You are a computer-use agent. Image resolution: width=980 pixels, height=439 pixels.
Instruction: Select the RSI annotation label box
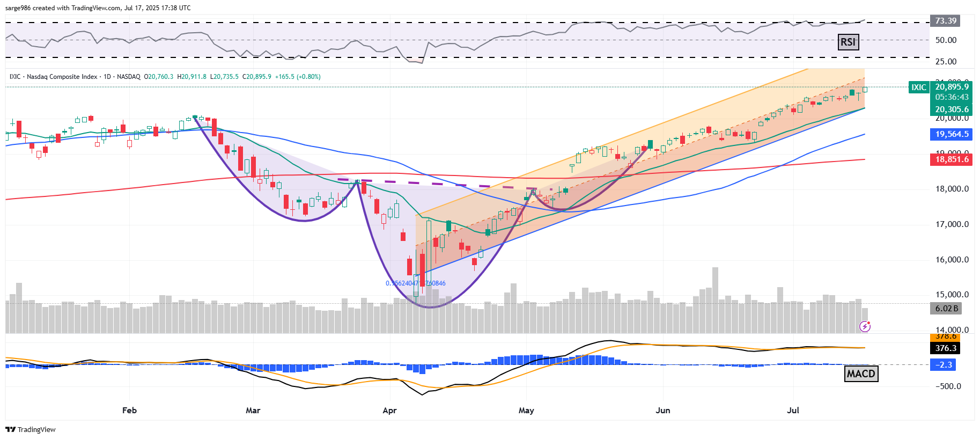click(x=848, y=42)
